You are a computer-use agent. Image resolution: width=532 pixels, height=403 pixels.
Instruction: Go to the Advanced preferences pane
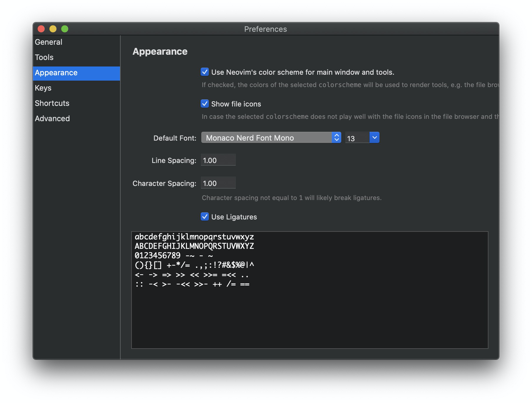point(77,119)
